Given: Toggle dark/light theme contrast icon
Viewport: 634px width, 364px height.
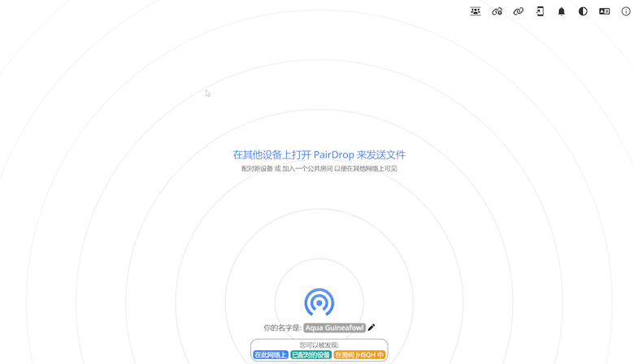Looking at the screenshot, I should click(583, 11).
